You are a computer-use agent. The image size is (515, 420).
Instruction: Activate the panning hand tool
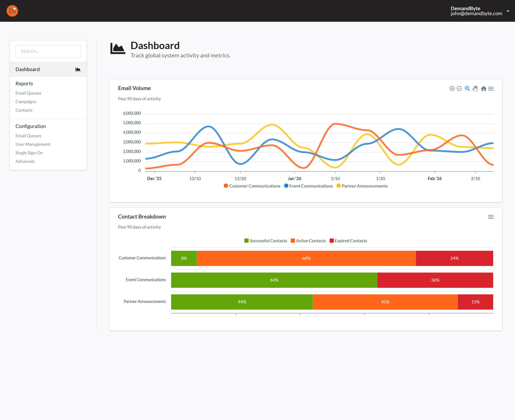[475, 89]
